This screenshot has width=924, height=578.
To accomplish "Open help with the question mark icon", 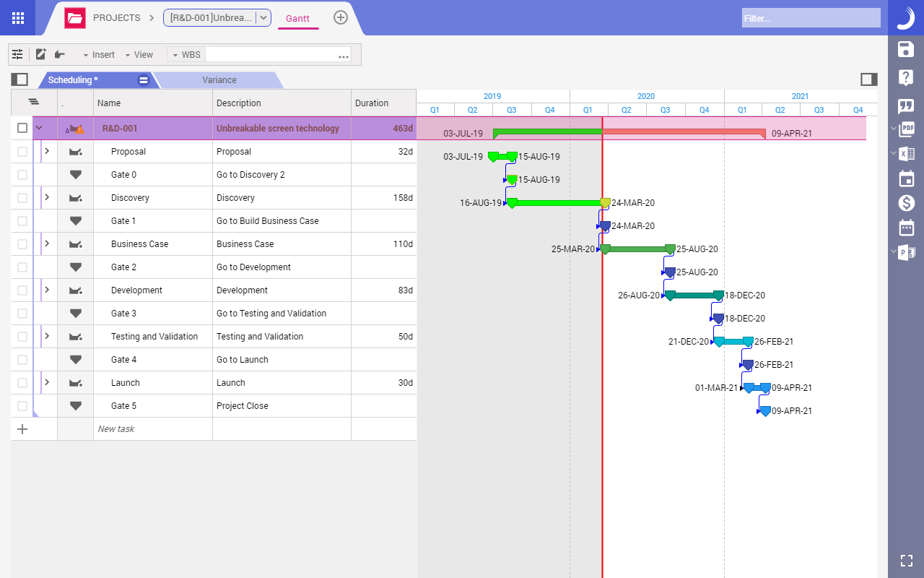I will pyautogui.click(x=906, y=77).
